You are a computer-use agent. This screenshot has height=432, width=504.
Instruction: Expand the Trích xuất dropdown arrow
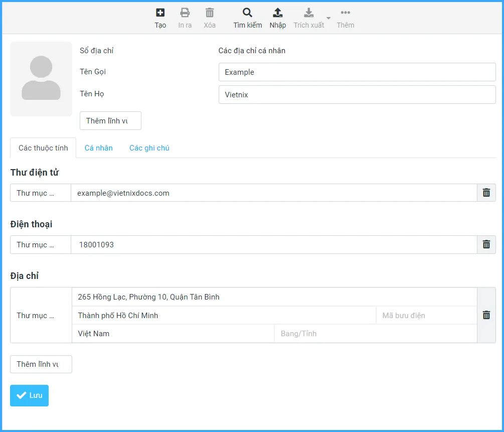[328, 19]
